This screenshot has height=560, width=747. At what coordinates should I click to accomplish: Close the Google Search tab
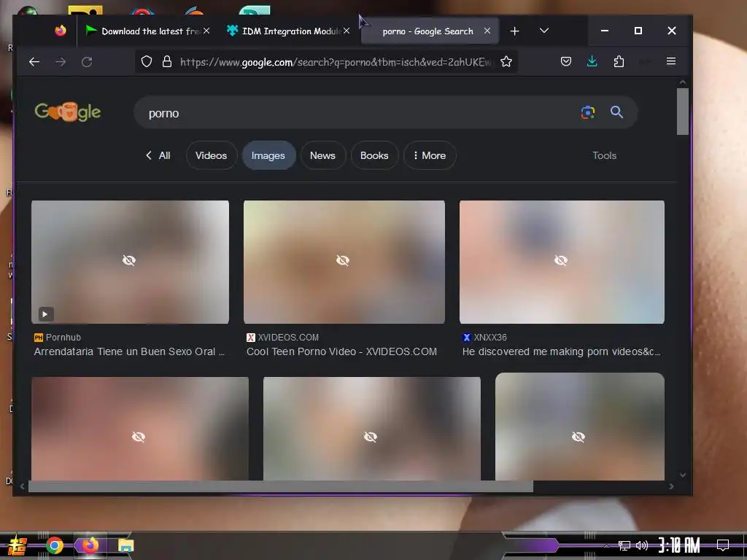pos(487,31)
